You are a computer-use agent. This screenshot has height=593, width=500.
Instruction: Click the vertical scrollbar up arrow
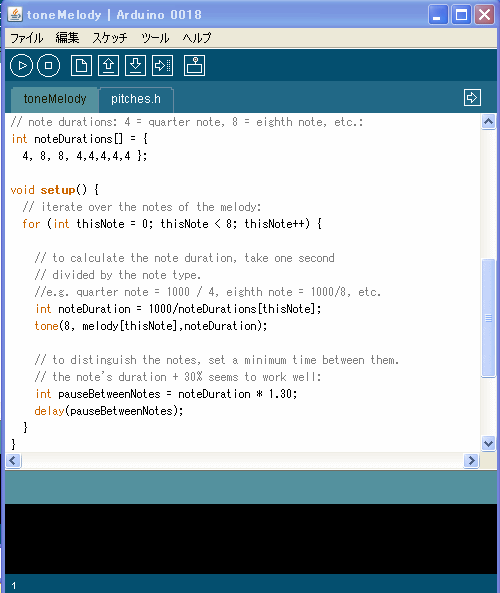tap(488, 121)
